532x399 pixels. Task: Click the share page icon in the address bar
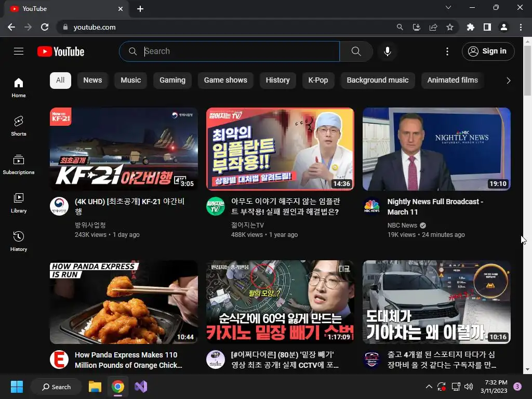[x=433, y=27]
